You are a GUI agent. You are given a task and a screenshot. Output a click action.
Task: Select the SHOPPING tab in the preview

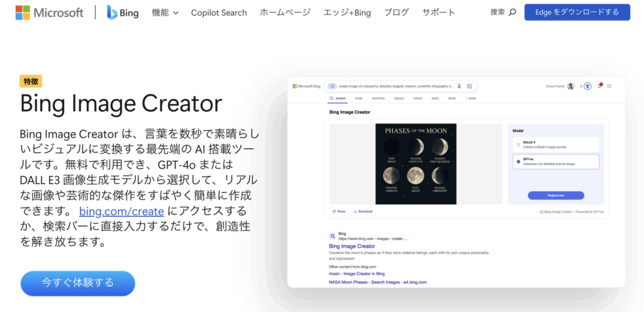(x=378, y=99)
